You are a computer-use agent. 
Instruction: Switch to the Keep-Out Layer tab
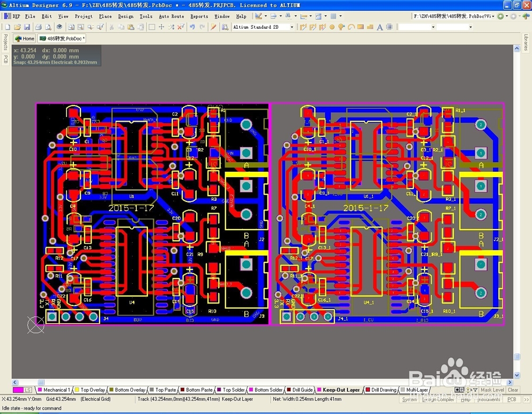tap(338, 390)
